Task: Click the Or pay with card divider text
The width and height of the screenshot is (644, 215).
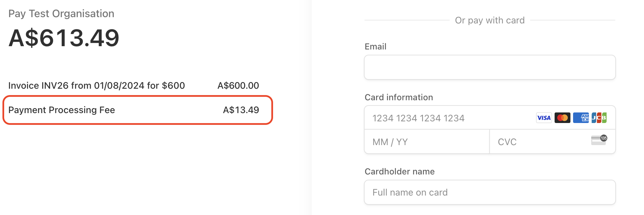Action: [490, 20]
